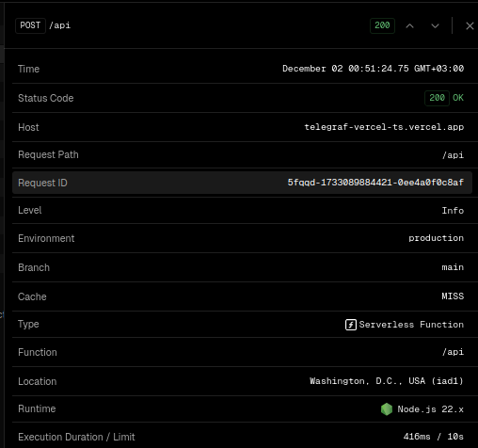Click the Serverless Function lightning icon
Viewport: 478px width, 448px height.
[351, 325]
